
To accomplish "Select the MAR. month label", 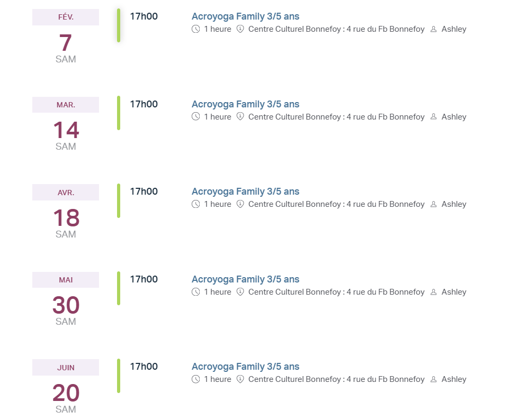I will 66,105.
